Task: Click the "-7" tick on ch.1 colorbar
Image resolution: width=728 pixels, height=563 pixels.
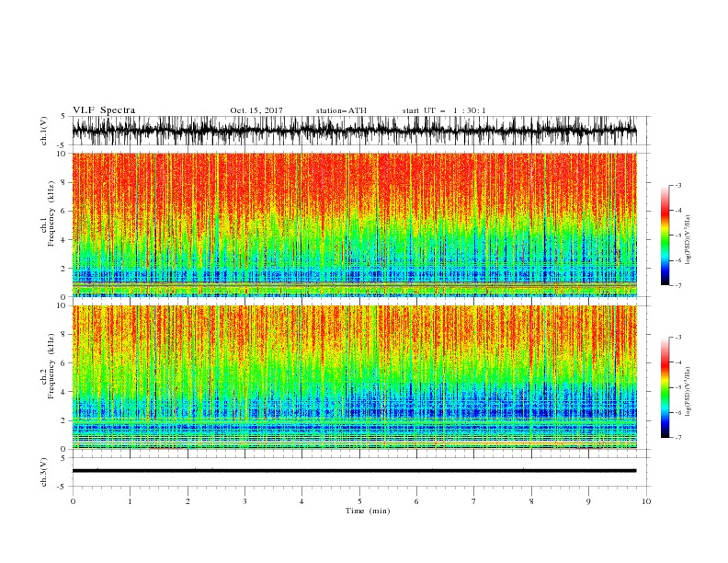Action: tap(678, 285)
